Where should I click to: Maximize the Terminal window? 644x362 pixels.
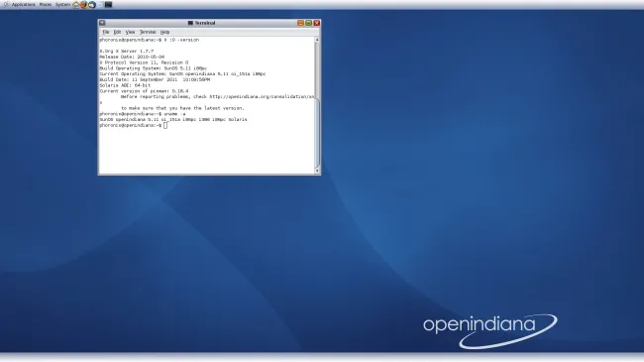click(x=308, y=23)
